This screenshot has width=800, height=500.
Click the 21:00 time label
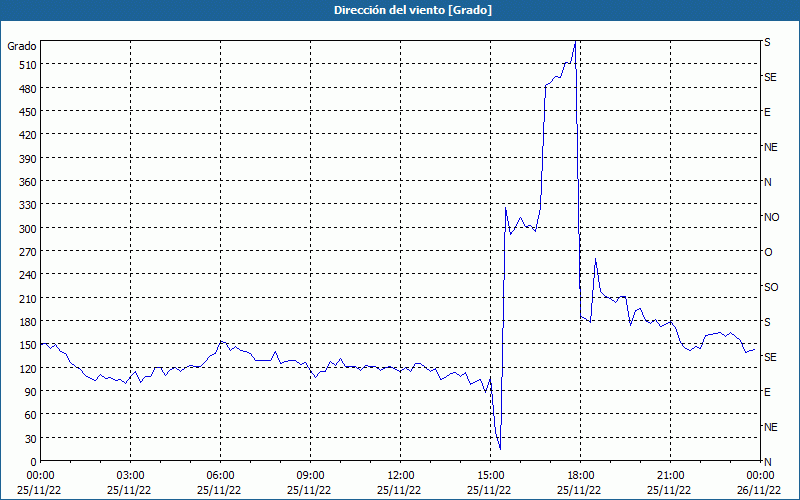pyautogui.click(x=670, y=476)
